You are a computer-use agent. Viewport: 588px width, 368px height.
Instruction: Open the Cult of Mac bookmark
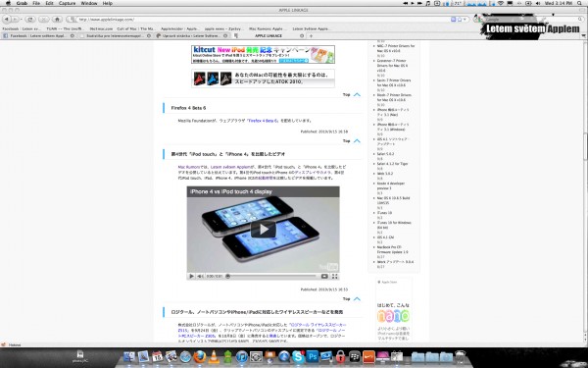coord(135,28)
